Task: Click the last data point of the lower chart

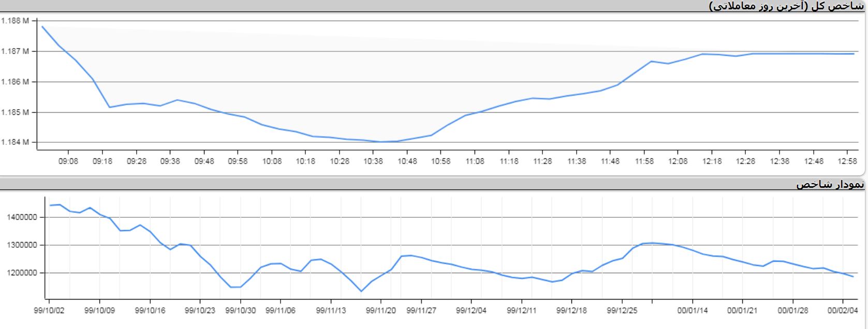Action: (x=853, y=276)
